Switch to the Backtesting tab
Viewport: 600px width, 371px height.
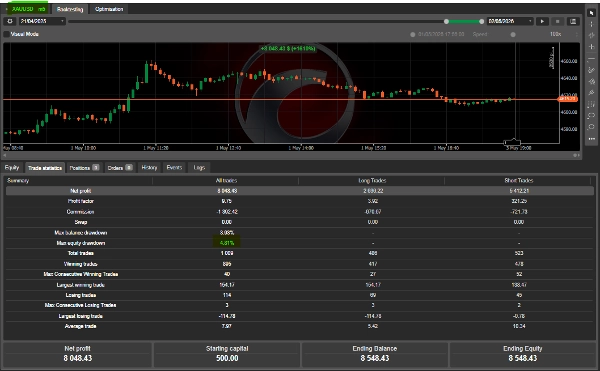[70, 9]
